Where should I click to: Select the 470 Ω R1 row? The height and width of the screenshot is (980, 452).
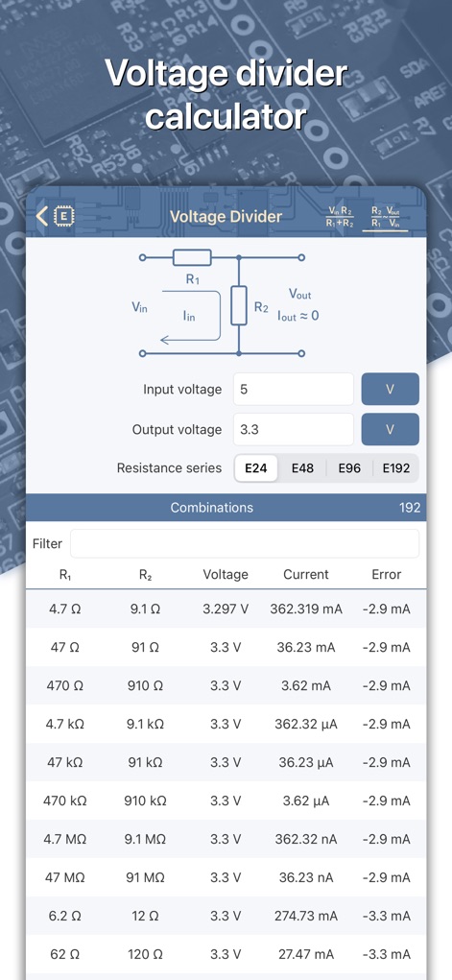click(226, 685)
